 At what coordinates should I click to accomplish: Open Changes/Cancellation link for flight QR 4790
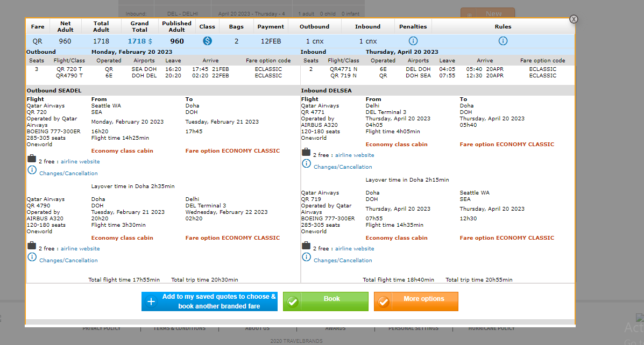click(x=68, y=261)
